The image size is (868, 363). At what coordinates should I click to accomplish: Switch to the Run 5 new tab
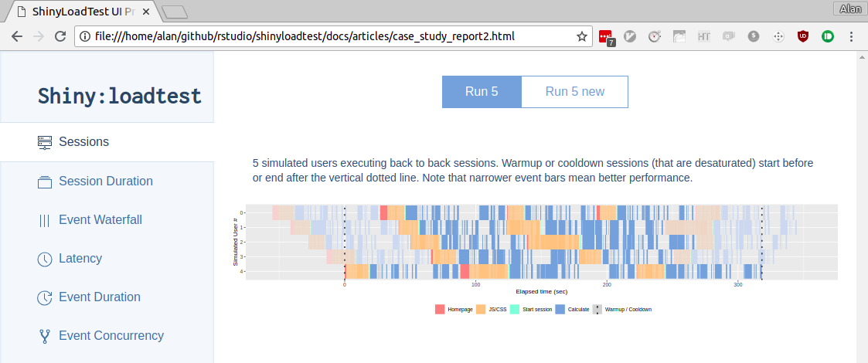point(575,92)
